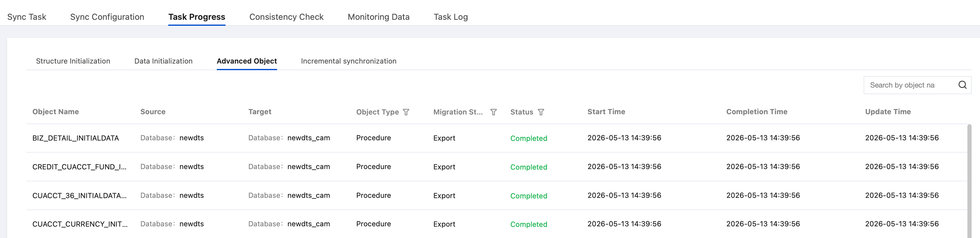Click the Completed status for CREDIT_CUACCT_FUND_I...
The width and height of the screenshot is (980, 238).
529,167
